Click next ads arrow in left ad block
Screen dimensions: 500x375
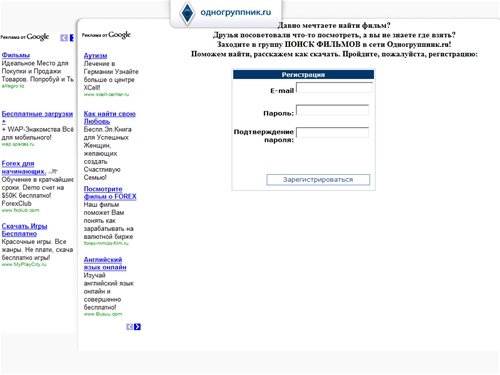pyautogui.click(x=71, y=38)
